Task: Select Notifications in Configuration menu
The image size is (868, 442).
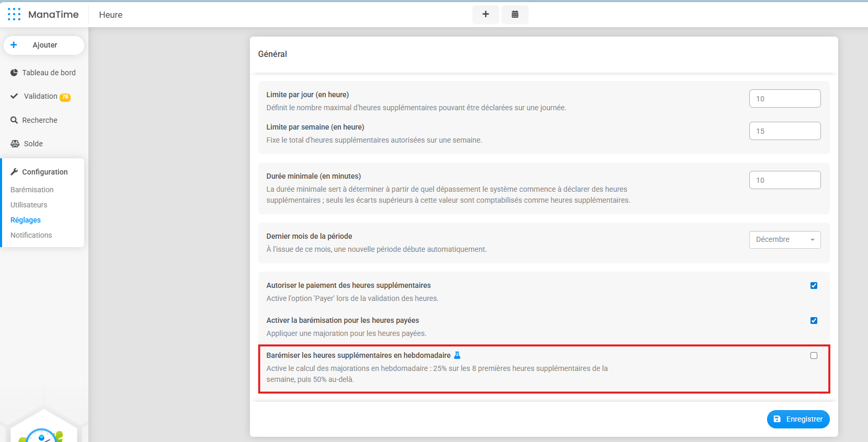Action: pyautogui.click(x=31, y=235)
